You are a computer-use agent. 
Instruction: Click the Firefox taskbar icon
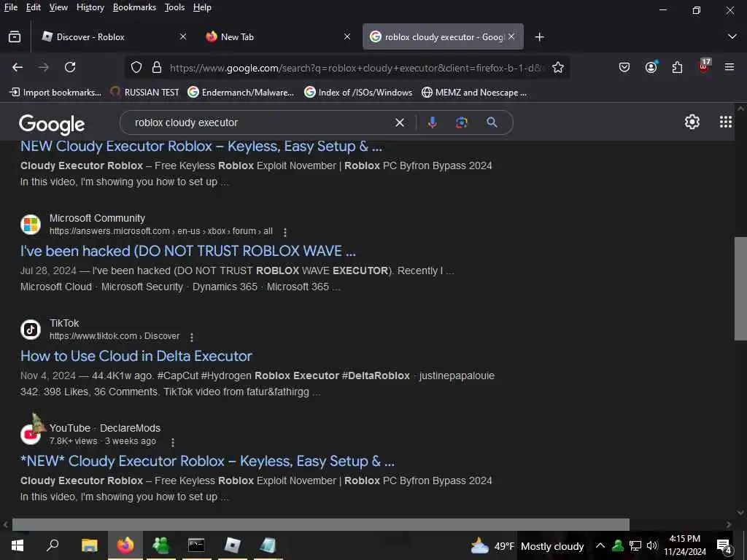click(125, 545)
